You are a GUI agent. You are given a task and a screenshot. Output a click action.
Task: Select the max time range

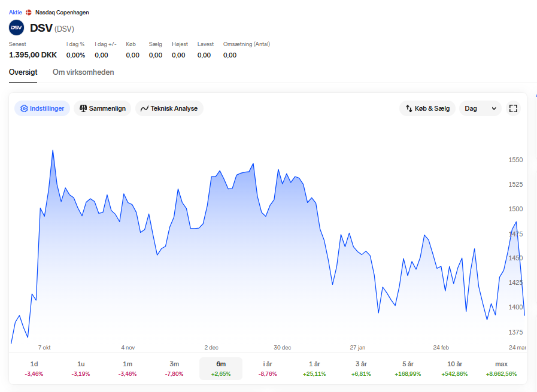[x=502, y=369]
